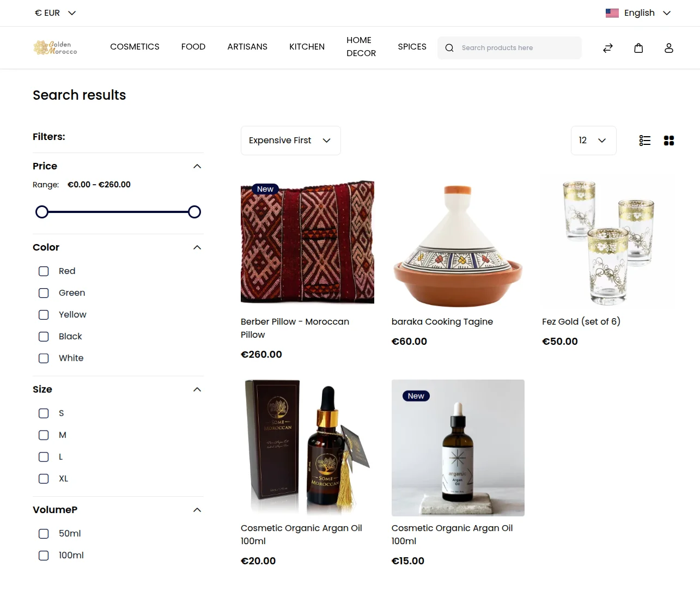Open the Expensive First sorting dropdown
This screenshot has width=700, height=603.
[290, 140]
